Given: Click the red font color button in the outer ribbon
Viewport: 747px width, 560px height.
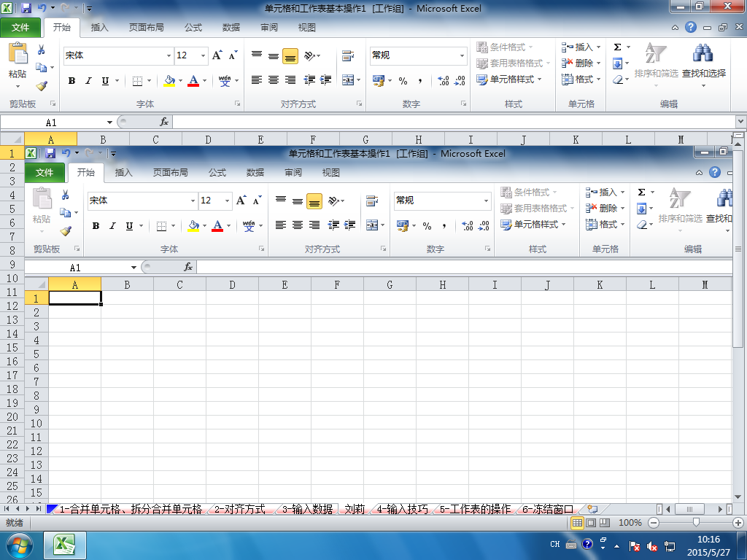Looking at the screenshot, I should (193, 81).
